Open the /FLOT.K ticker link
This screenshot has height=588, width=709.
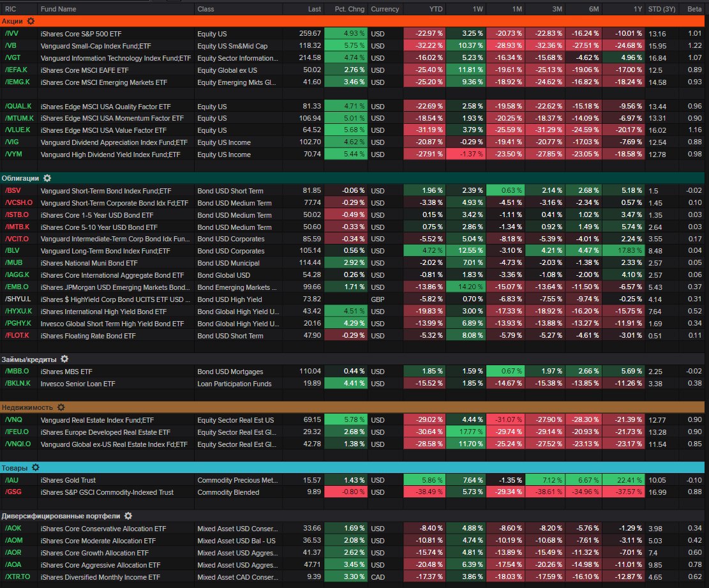click(x=17, y=335)
